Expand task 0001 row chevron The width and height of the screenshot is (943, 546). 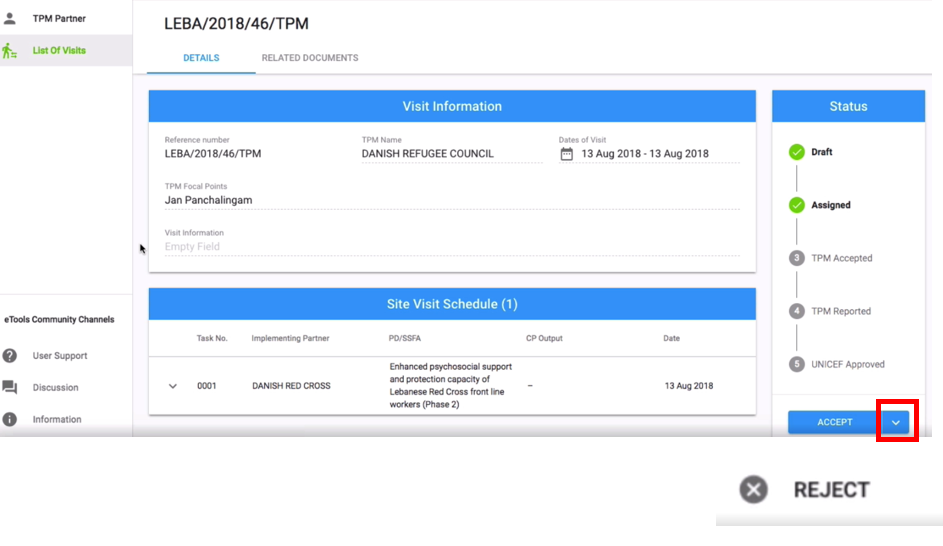pos(173,386)
